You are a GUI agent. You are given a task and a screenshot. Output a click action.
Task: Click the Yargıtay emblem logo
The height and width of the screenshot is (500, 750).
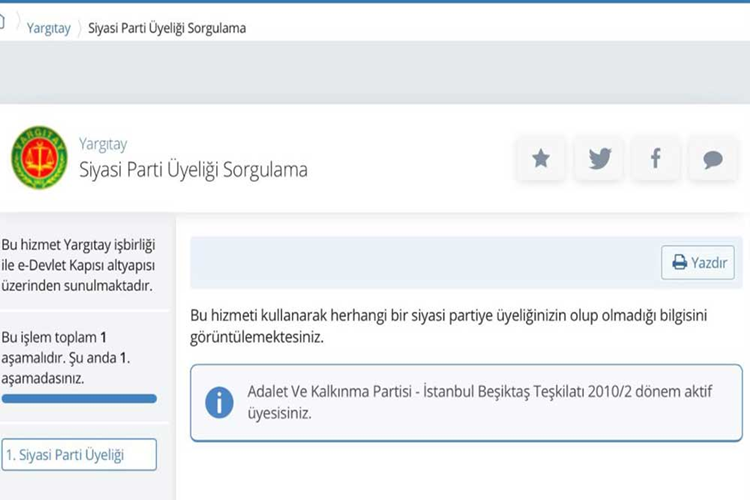(x=39, y=157)
